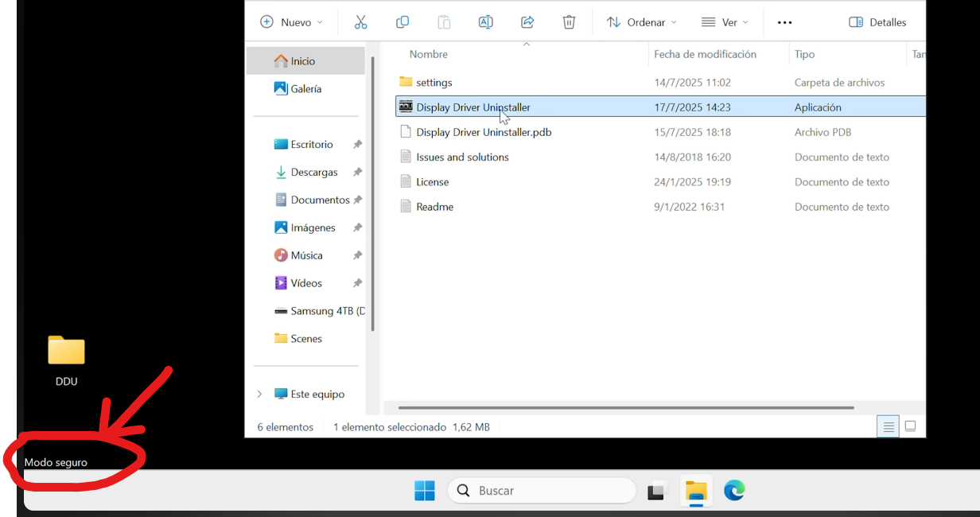Sort files by Fecha de modificación column
Screen dimensions: 980x517
click(705, 54)
